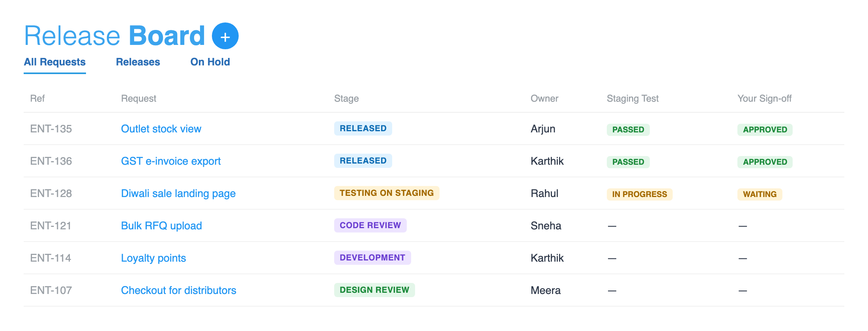Click the RELEASED badge for ENT-135
The height and width of the screenshot is (331, 868).
pos(363,128)
